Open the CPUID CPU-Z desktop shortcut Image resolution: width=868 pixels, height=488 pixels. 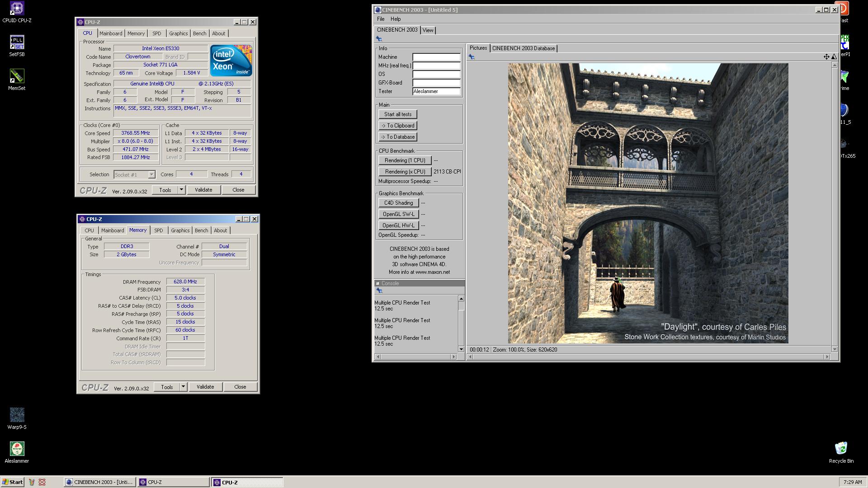pyautogui.click(x=17, y=11)
